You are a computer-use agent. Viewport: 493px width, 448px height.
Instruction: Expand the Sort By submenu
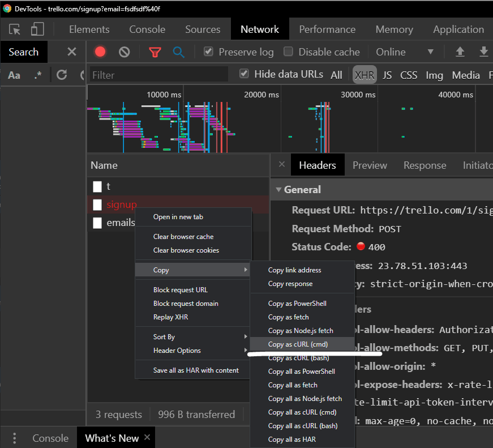pyautogui.click(x=192, y=336)
